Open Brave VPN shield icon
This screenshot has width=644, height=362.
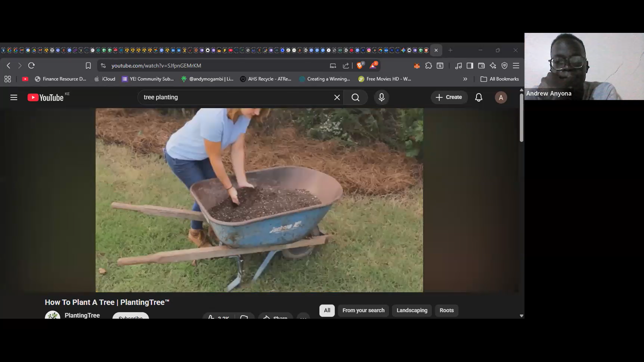click(504, 66)
